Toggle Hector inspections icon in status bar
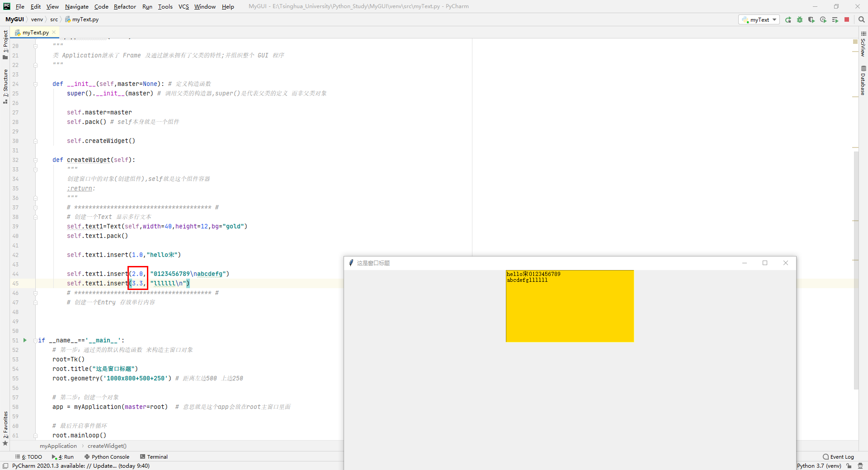Image resolution: width=868 pixels, height=470 pixels. [860, 466]
